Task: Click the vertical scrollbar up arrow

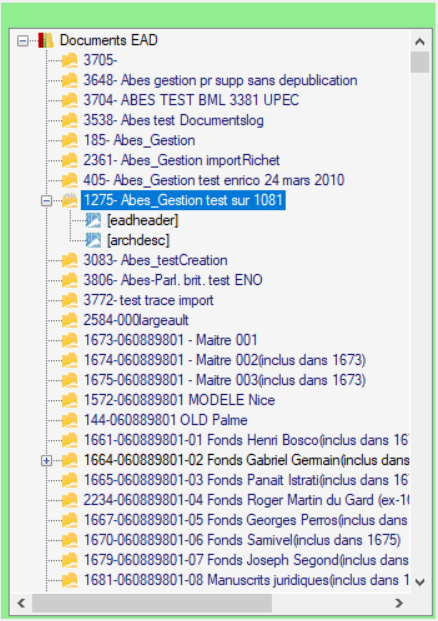Action: pos(420,41)
